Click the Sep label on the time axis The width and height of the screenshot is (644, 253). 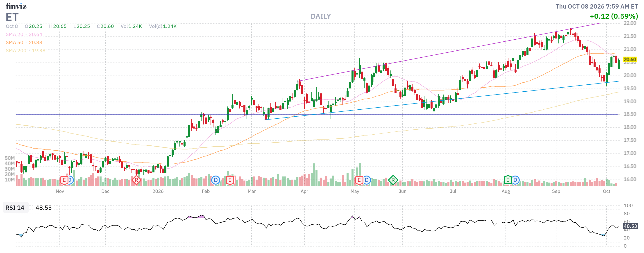tap(556, 191)
